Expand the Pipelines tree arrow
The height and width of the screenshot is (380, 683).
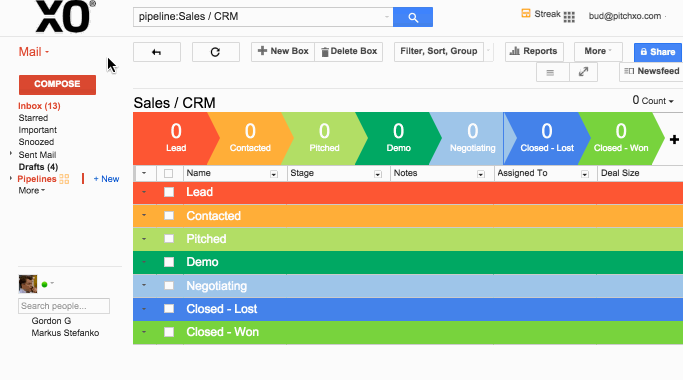click(11, 179)
